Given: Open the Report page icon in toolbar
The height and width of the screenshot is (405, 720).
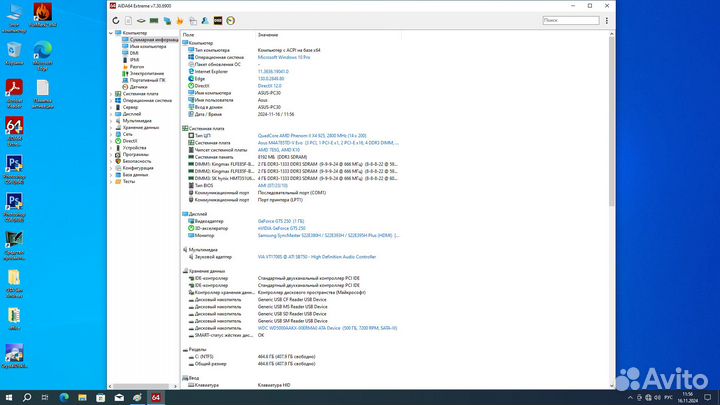Looking at the screenshot, I should (x=129, y=21).
